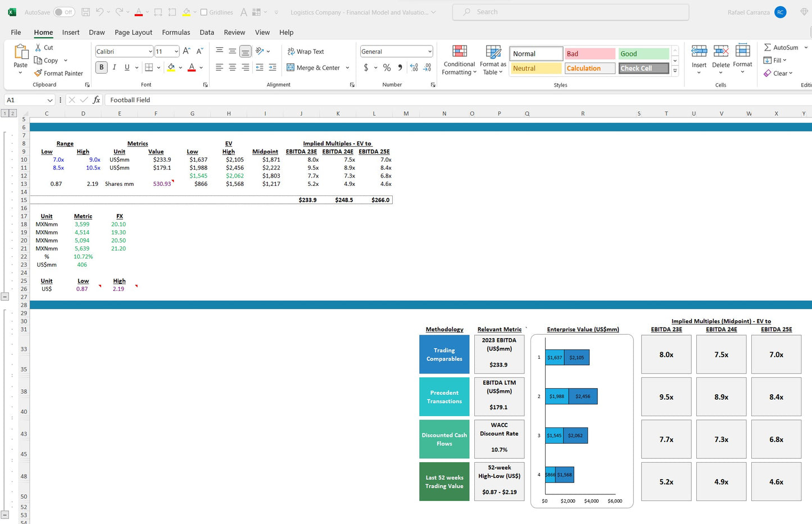Open the Merge & Center dropdown arrow

point(347,68)
